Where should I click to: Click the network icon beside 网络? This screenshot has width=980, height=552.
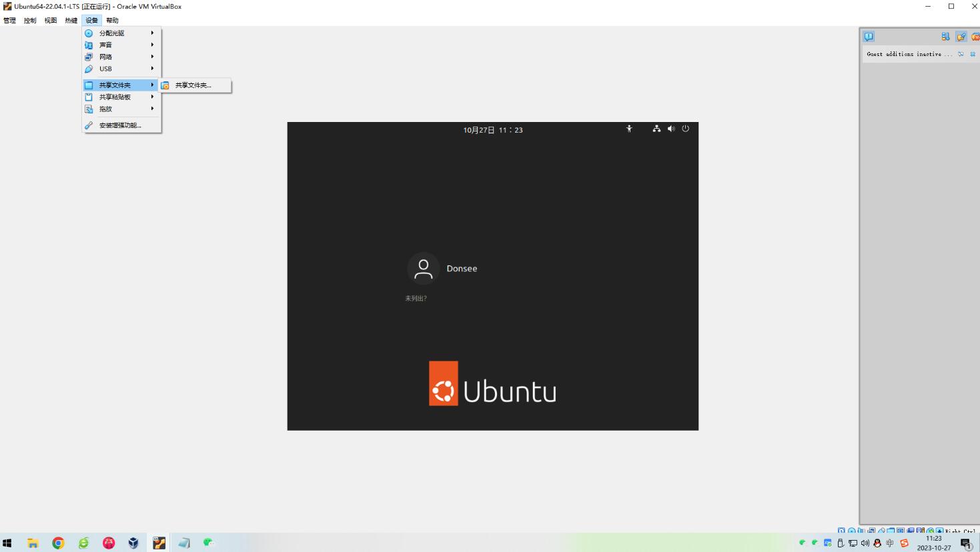click(x=89, y=57)
